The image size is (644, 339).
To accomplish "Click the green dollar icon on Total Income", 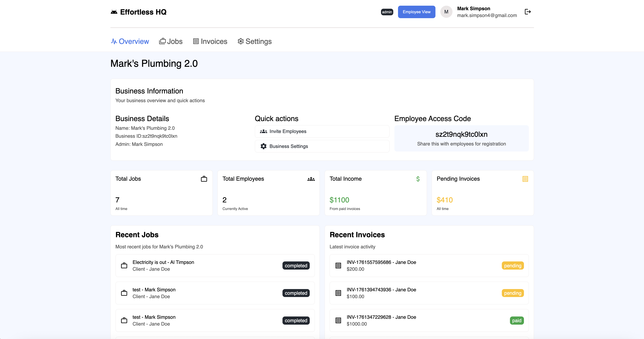I will pyautogui.click(x=418, y=179).
